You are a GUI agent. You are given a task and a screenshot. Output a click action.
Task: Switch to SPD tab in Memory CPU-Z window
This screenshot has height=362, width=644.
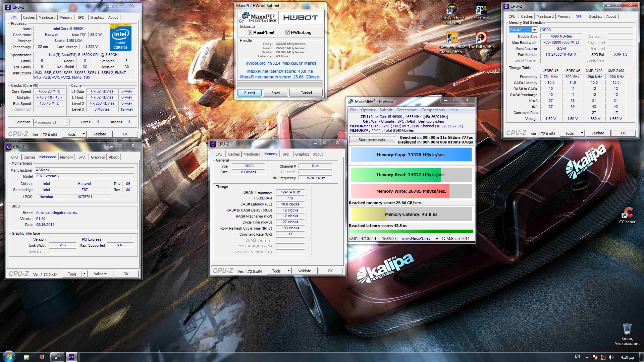point(286,154)
